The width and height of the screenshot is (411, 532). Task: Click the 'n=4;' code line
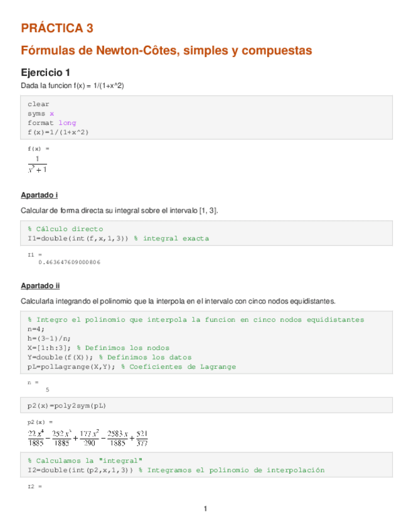[x=36, y=329]
